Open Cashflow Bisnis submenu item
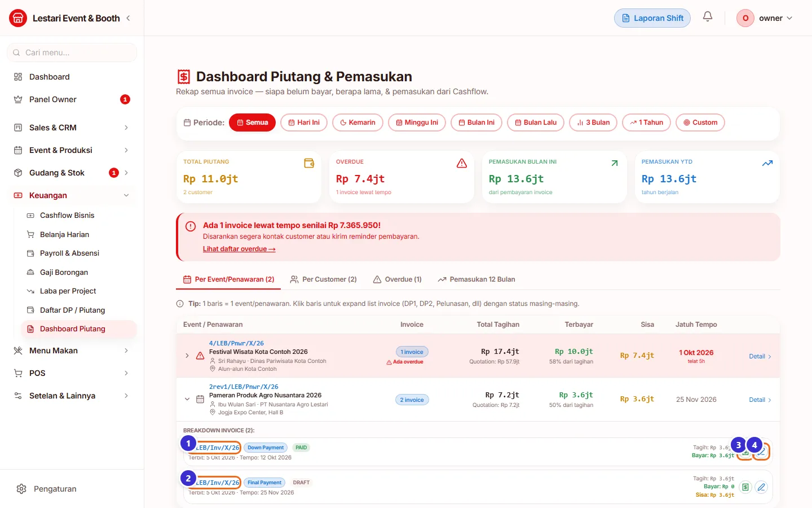Viewport: 812px width, 508px height. (x=79, y=215)
